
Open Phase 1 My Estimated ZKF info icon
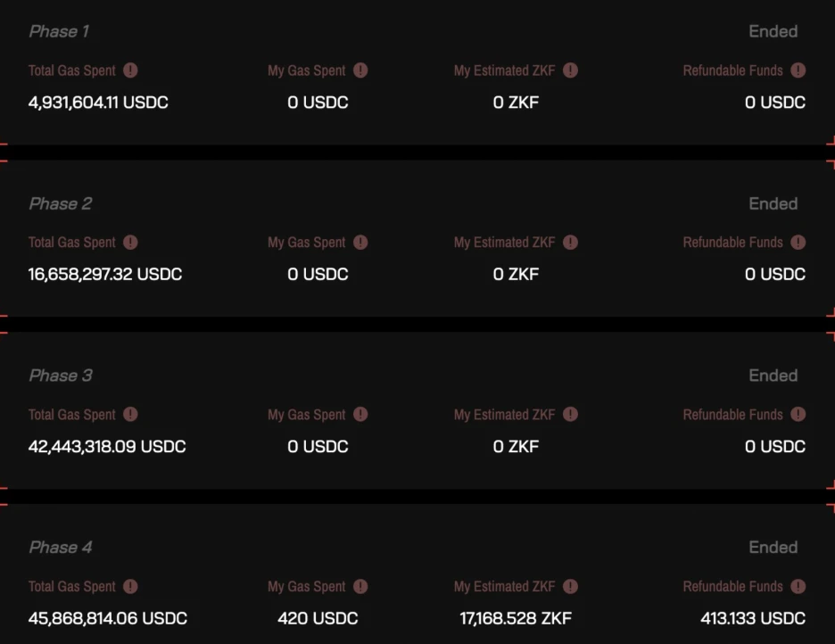[570, 70]
